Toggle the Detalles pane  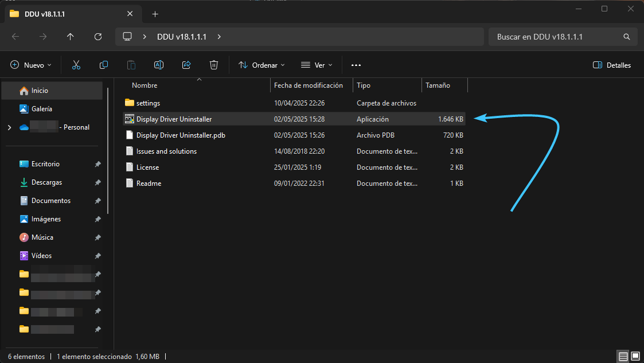tap(611, 65)
